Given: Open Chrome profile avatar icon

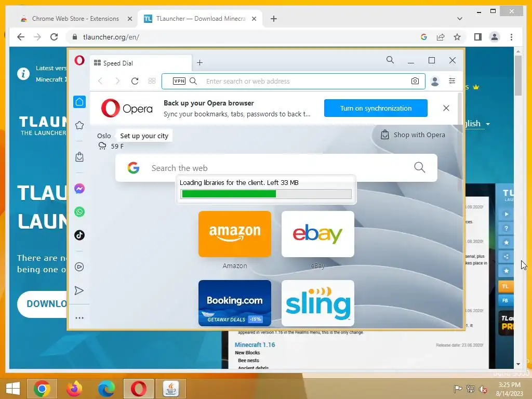Looking at the screenshot, I should pyautogui.click(x=495, y=37).
